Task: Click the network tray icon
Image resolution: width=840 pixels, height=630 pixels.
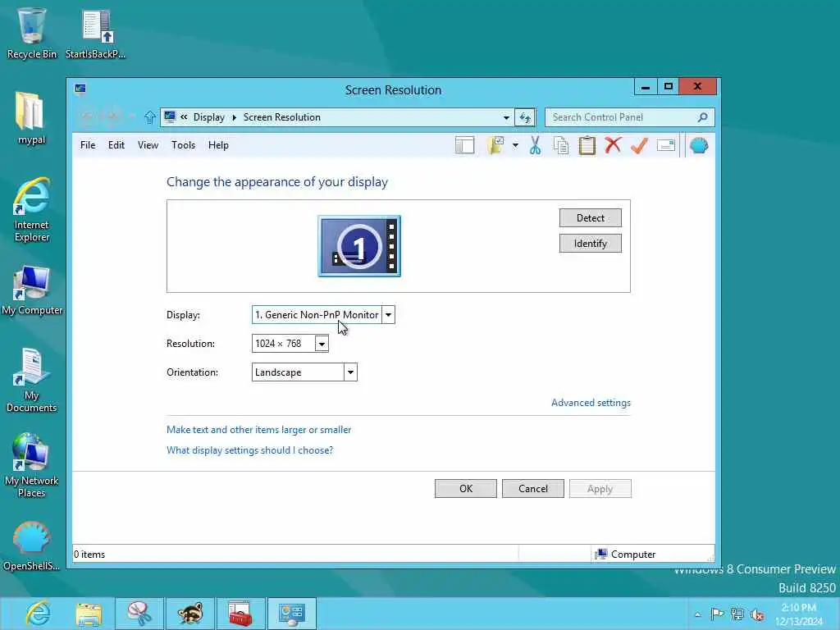Action: [737, 614]
